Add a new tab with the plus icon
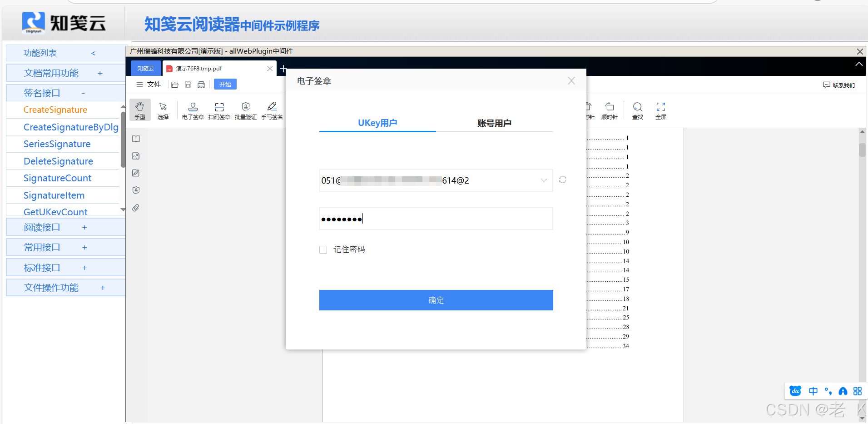Screen dimensions: 868x424 coord(283,69)
